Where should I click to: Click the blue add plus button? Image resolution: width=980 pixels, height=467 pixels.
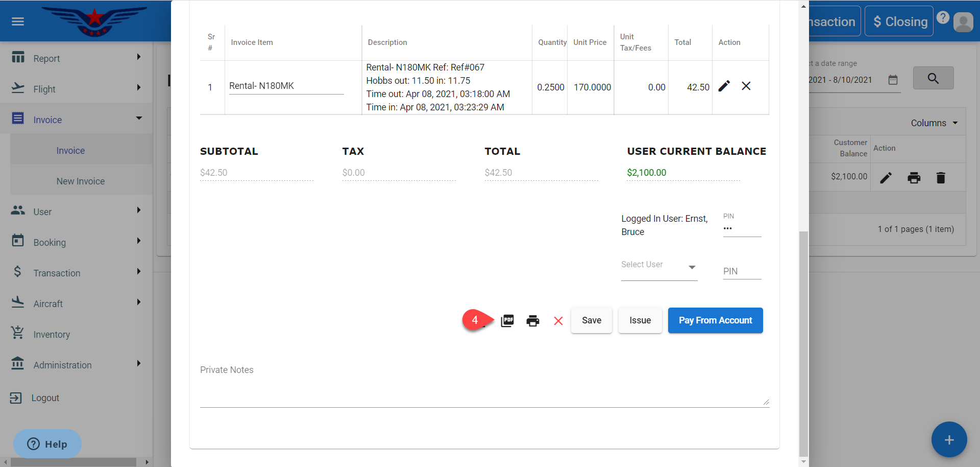coord(948,439)
